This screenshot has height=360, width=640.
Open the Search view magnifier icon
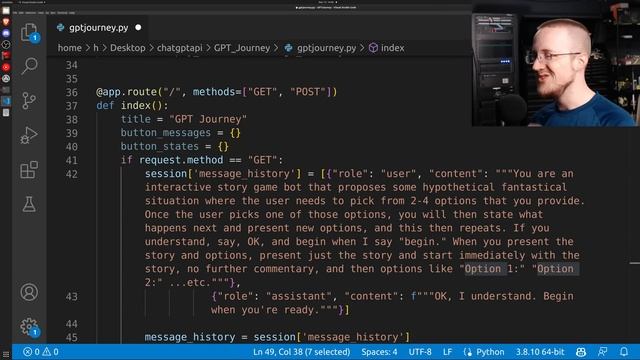coord(29,66)
